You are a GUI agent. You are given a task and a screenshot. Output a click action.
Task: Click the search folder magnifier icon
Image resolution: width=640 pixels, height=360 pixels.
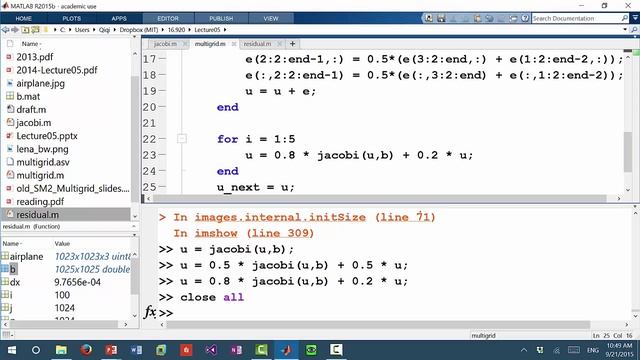click(x=634, y=30)
